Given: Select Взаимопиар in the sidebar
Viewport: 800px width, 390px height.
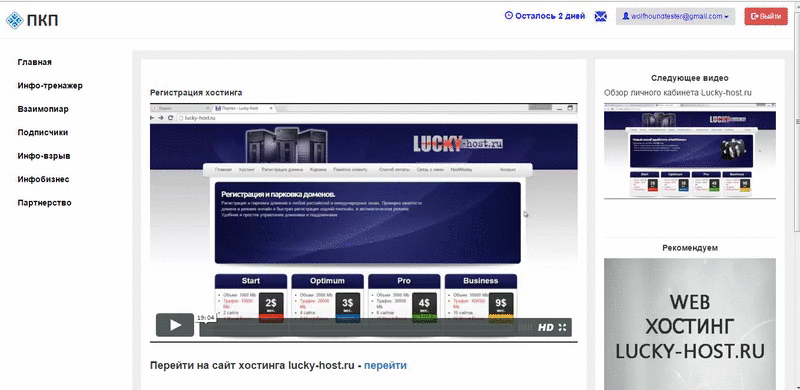Looking at the screenshot, I should pos(43,109).
